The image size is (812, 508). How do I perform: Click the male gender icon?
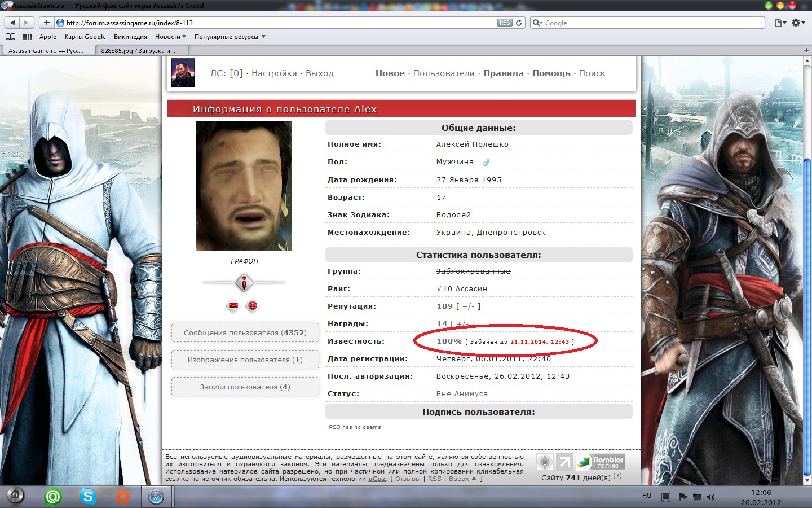(x=486, y=162)
